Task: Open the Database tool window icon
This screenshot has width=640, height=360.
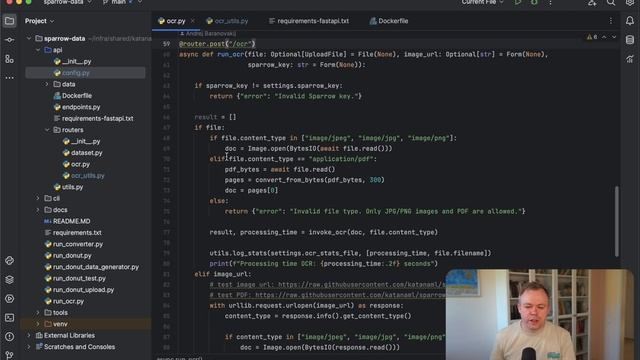Action: (x=630, y=40)
